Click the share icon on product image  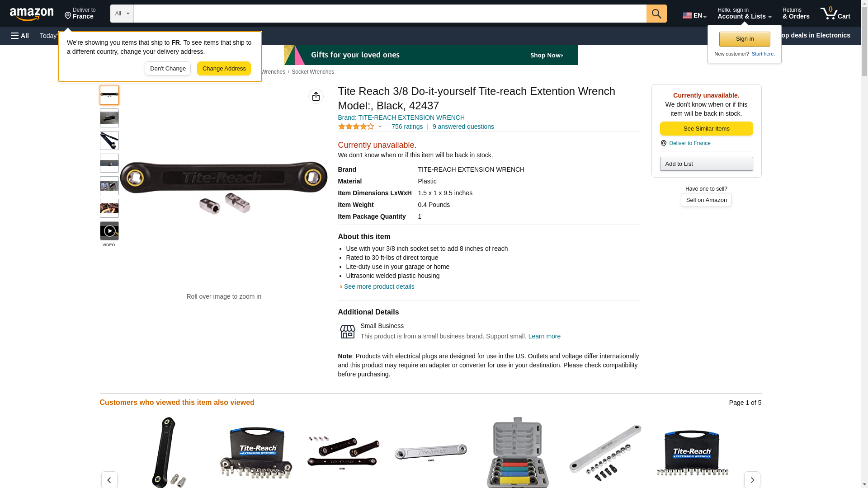tap(316, 96)
